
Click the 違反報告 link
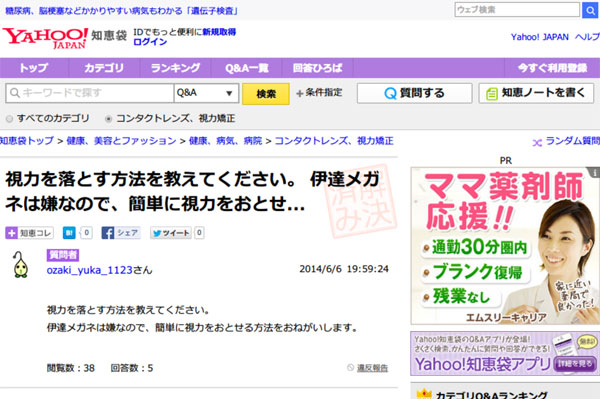pyautogui.click(x=372, y=368)
